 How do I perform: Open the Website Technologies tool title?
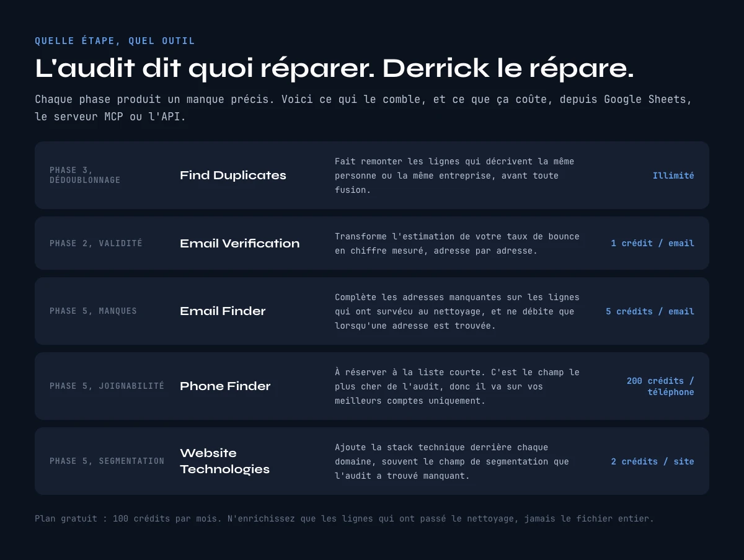click(224, 461)
